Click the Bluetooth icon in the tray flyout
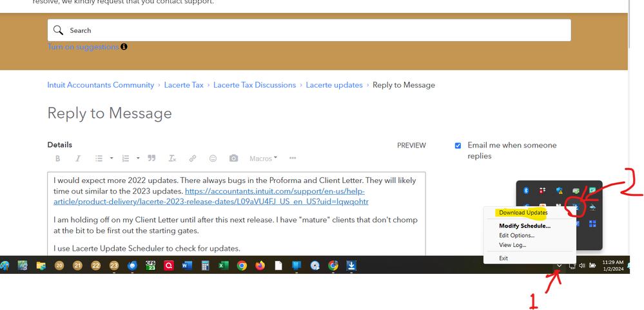The image size is (644, 310). (525, 190)
